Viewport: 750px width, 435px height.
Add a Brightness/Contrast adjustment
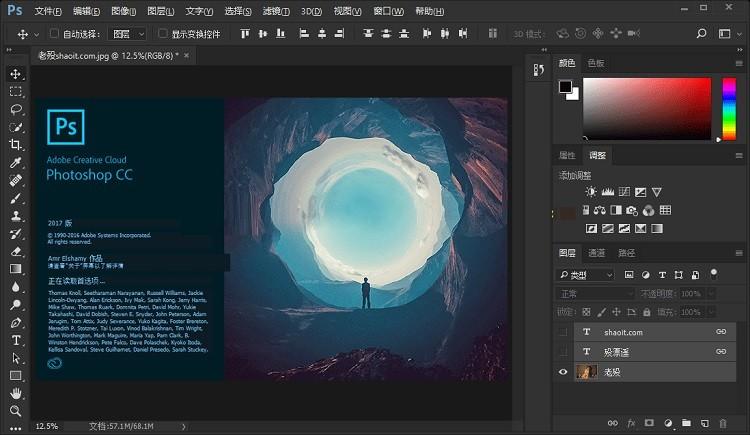[591, 192]
